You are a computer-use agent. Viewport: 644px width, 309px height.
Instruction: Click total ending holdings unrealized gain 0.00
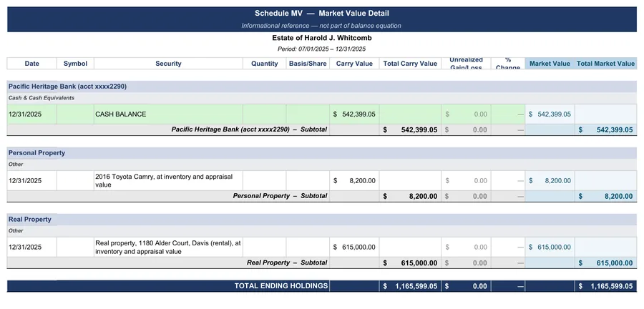[x=466, y=286]
